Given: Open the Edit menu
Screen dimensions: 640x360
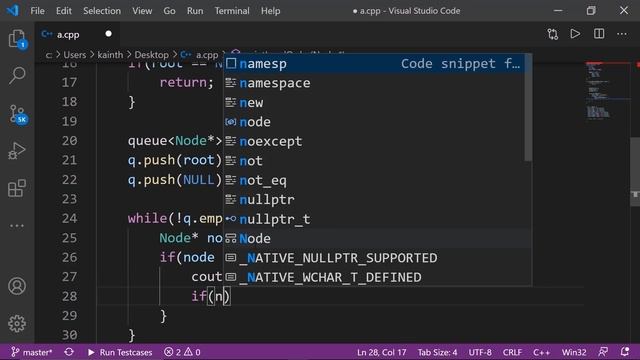Looking at the screenshot, I should click(64, 11).
